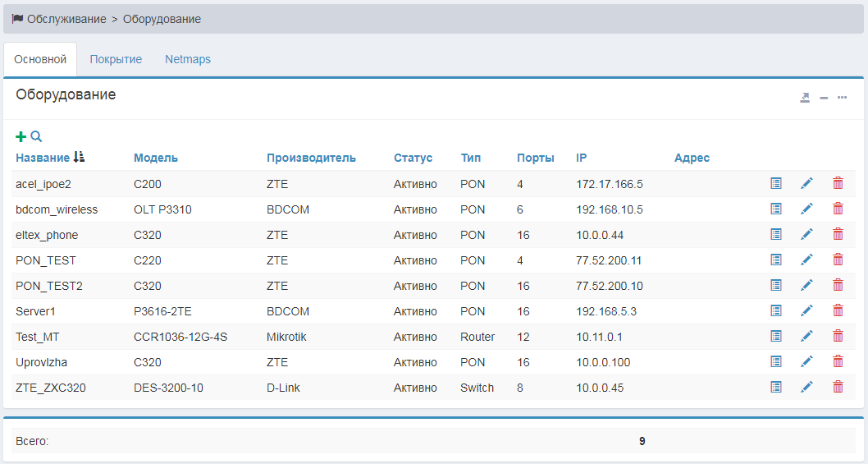
Task: Open info list icon for acel_ipoe2
Action: point(776,184)
